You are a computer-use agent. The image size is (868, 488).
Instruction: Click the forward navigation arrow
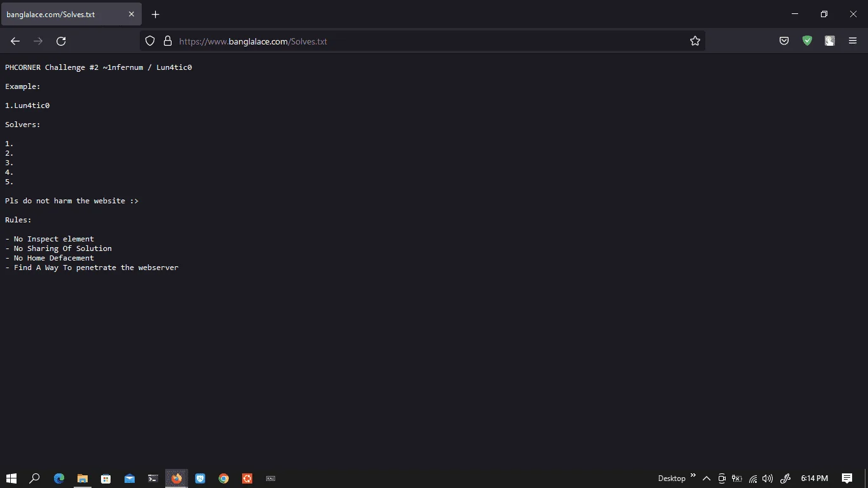point(38,41)
